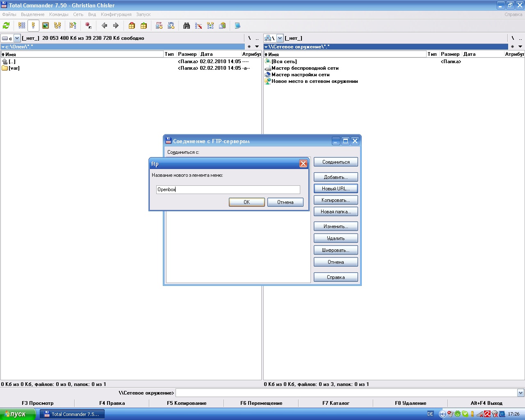Viewport: 525px width, 420px height.
Task: Expand hidden tray icons arrow
Action: (x=442, y=414)
